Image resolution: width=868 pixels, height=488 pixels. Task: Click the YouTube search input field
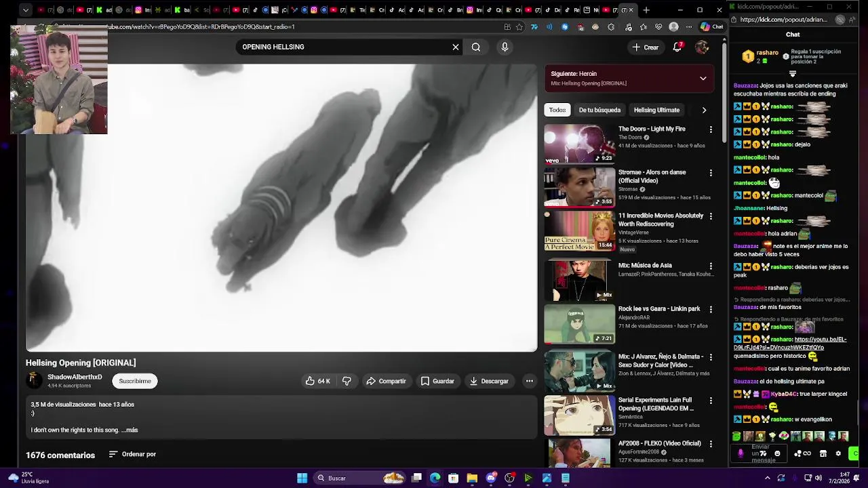342,47
